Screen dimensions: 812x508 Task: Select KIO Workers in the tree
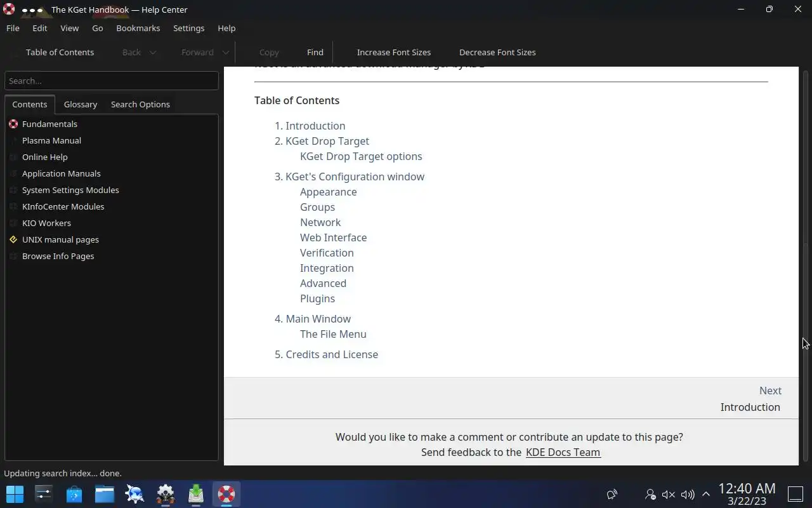tap(46, 223)
